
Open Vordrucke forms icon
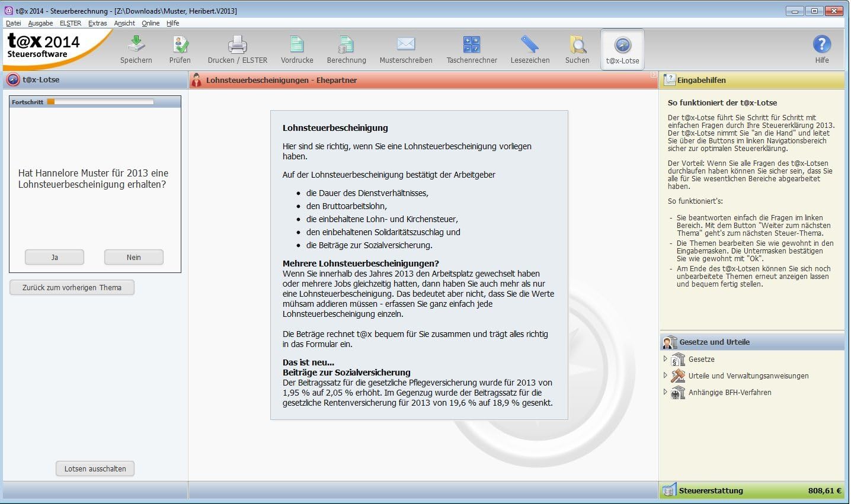(297, 45)
